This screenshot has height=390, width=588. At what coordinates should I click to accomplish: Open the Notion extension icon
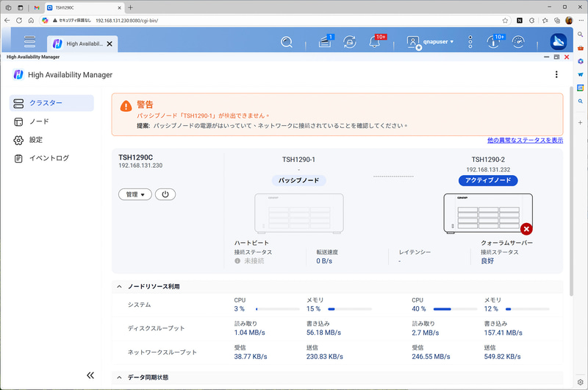tap(520, 21)
